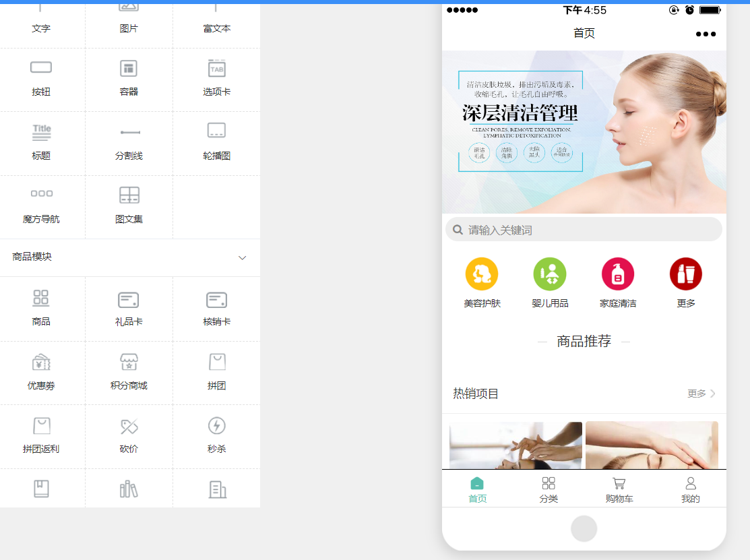Click the 热销项目 heading
750x560 pixels.
pyautogui.click(x=476, y=394)
